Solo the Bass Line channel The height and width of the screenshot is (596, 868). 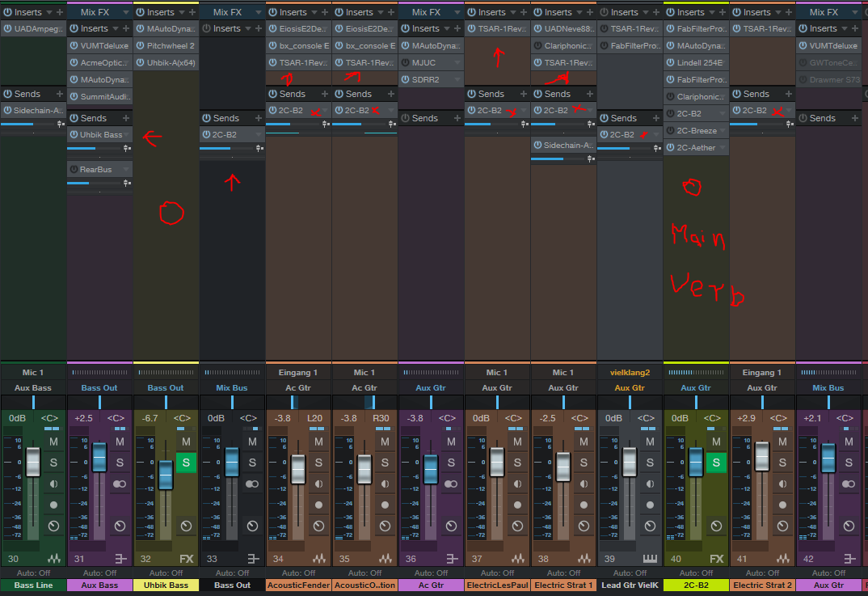point(53,463)
